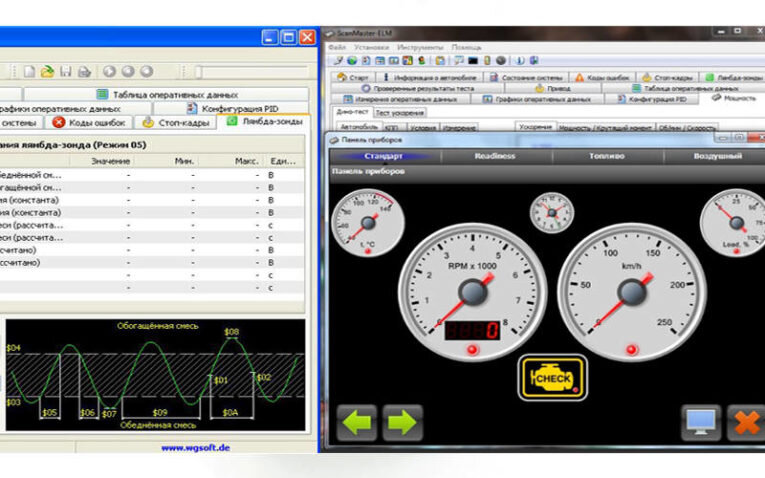Screen dimensions: 765x478
Task: Open Проверенные результаты теста tab
Action: point(418,88)
